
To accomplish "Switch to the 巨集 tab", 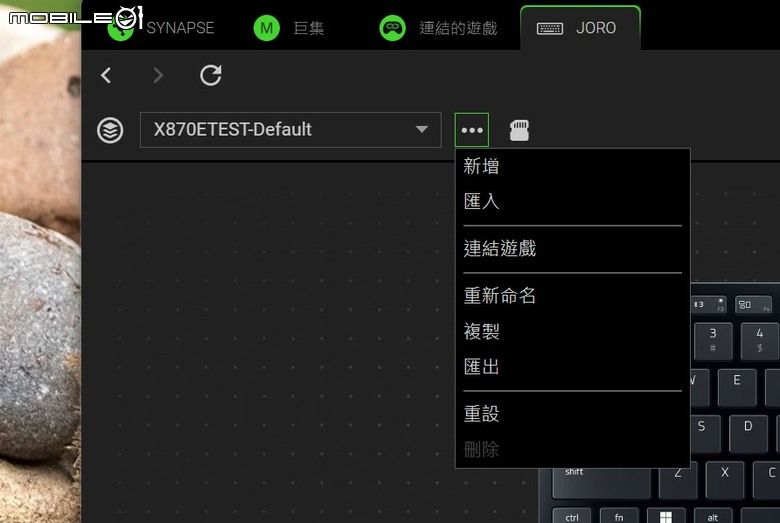I will [289, 28].
